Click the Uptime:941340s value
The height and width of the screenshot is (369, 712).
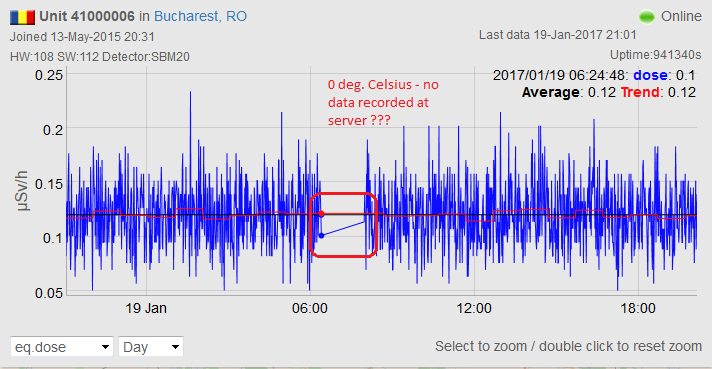[x=656, y=55]
